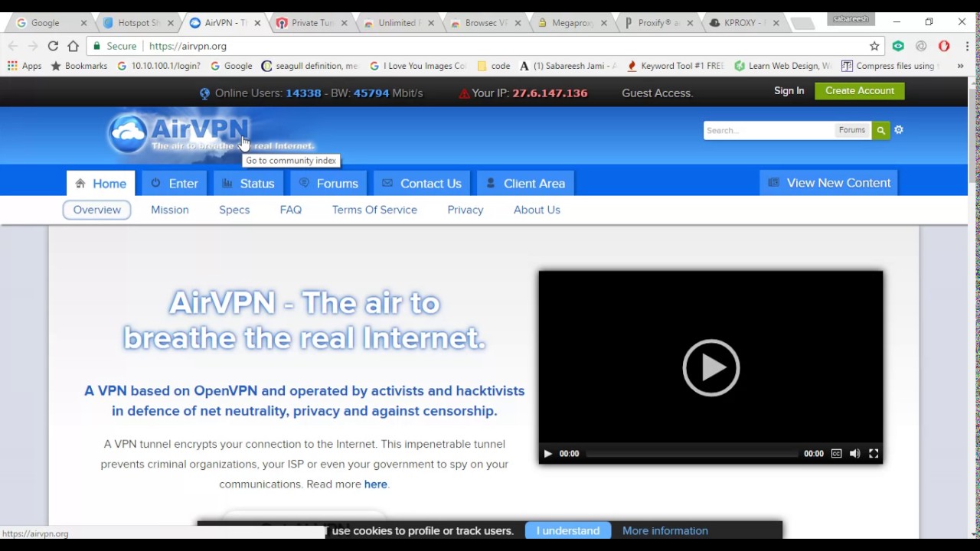Open the FAQ sub-menu item
Viewport: 980px width, 551px height.
(x=291, y=210)
